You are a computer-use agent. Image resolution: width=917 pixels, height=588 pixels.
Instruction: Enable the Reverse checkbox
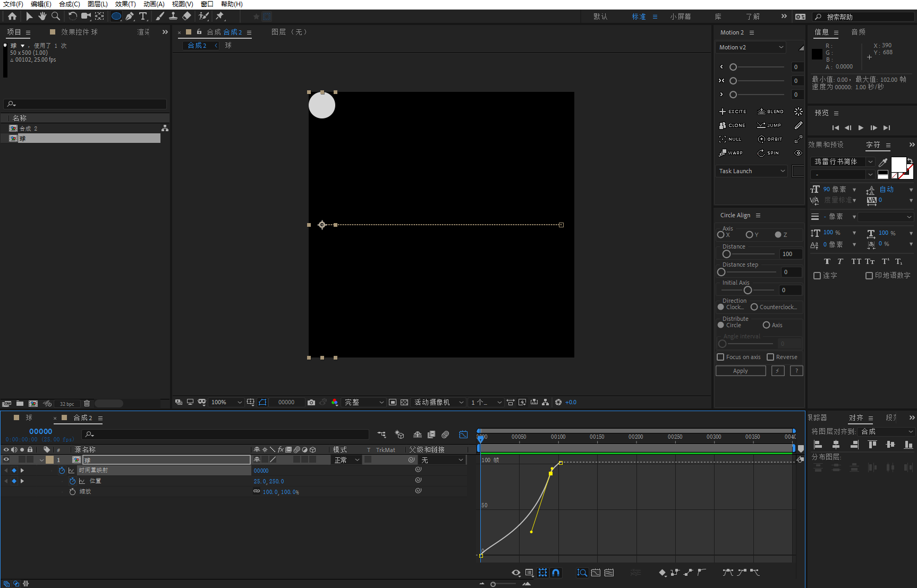tap(770, 357)
